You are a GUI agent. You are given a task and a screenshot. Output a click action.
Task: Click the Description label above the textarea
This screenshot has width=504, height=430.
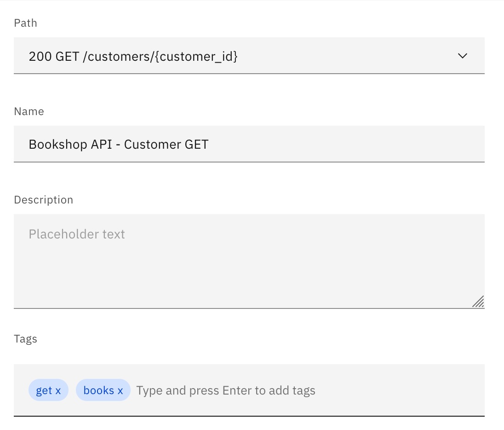pos(43,199)
